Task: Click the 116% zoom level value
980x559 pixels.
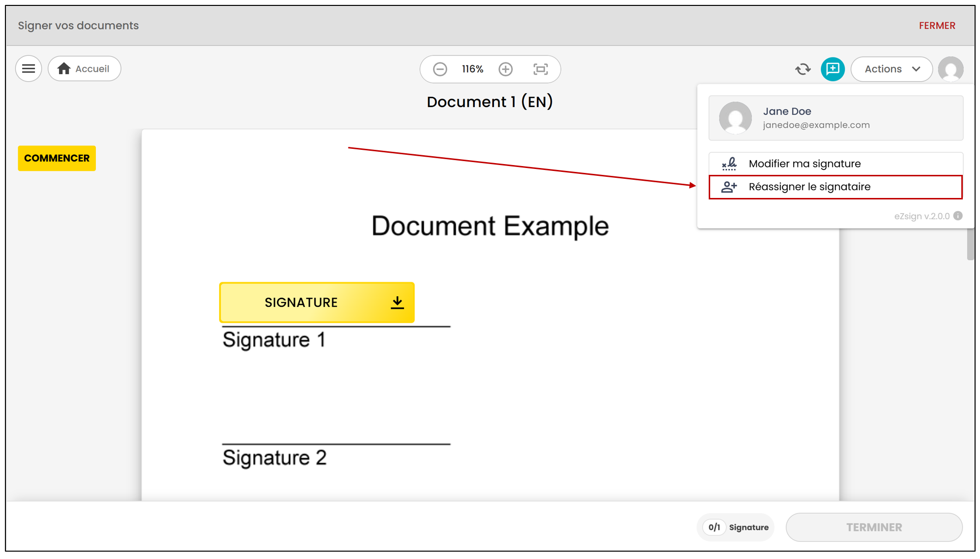Action: (472, 69)
